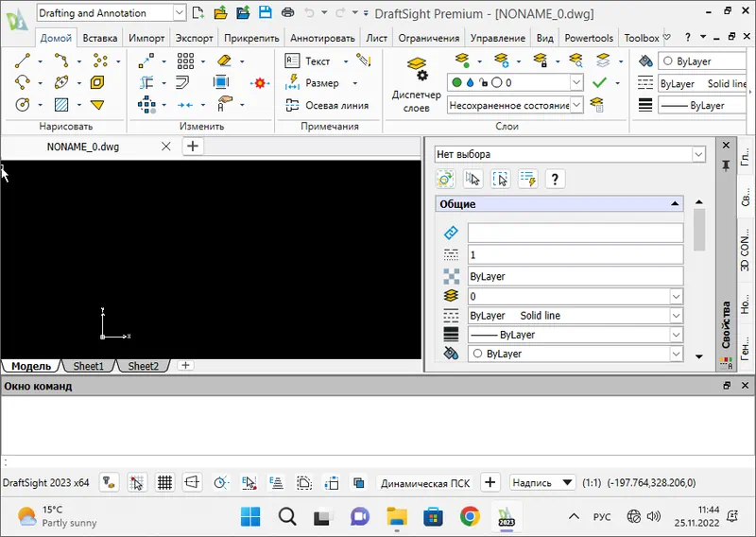Toggle Snap mode in status bar

[x=137, y=482]
